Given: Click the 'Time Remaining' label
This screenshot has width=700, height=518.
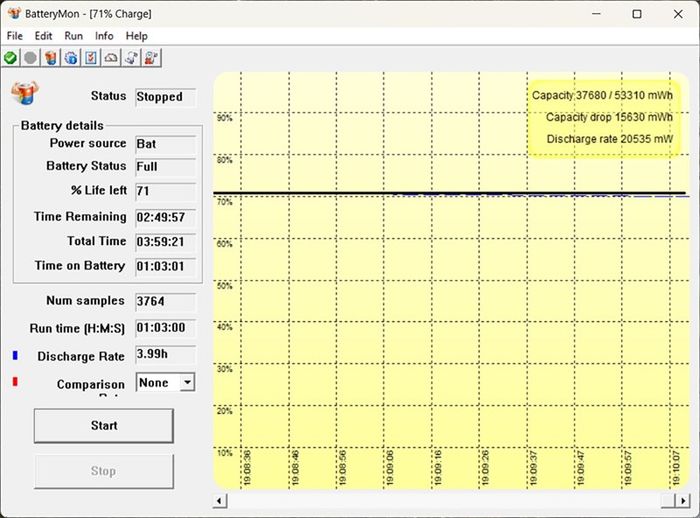Looking at the screenshot, I should pyautogui.click(x=80, y=217).
